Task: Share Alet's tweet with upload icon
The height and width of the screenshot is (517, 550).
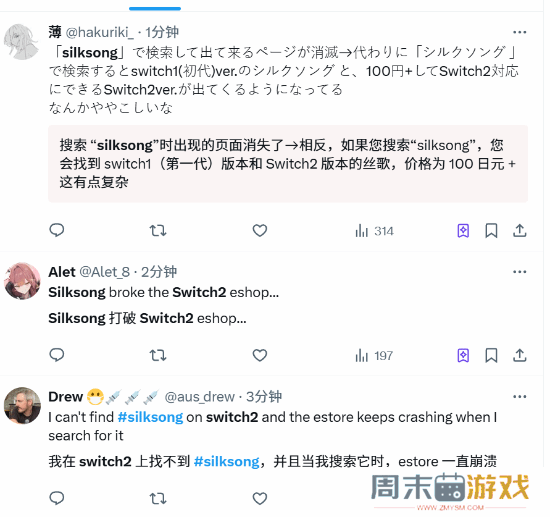Action: pyautogui.click(x=519, y=355)
